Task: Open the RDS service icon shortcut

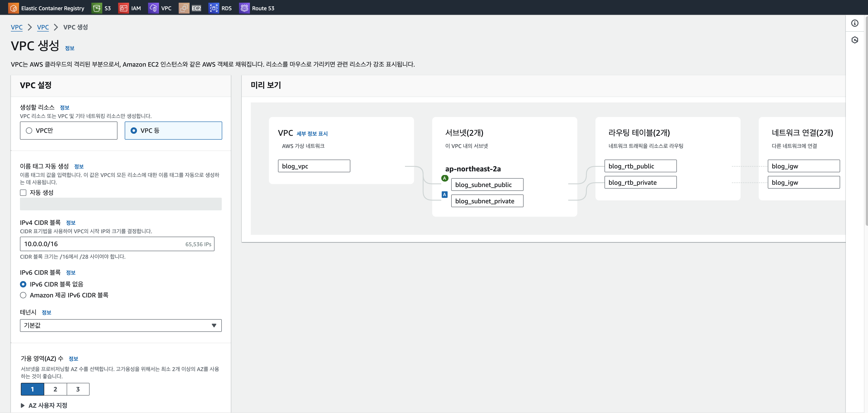Action: tap(214, 8)
